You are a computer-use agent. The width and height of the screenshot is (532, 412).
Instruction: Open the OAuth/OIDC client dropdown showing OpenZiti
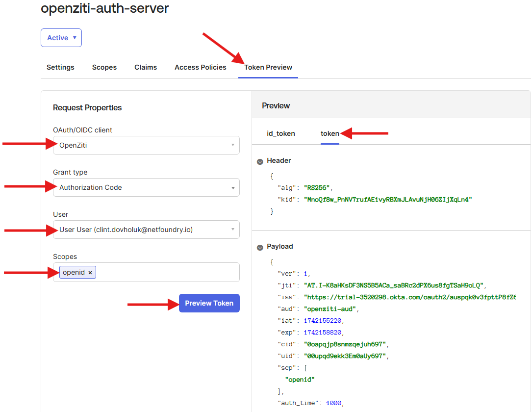146,145
